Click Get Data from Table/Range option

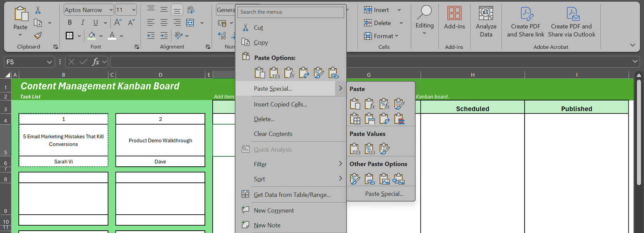tap(292, 195)
